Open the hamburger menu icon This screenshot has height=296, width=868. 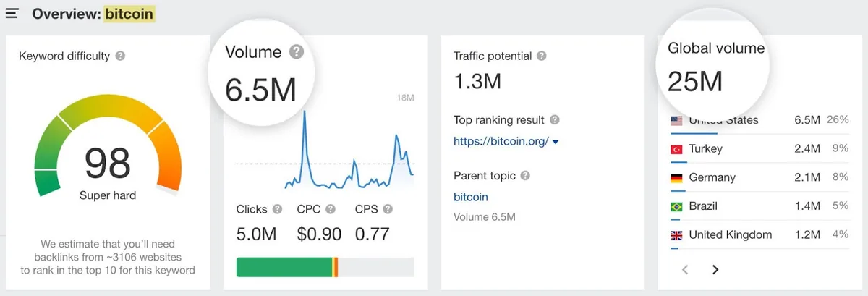pyautogui.click(x=12, y=14)
